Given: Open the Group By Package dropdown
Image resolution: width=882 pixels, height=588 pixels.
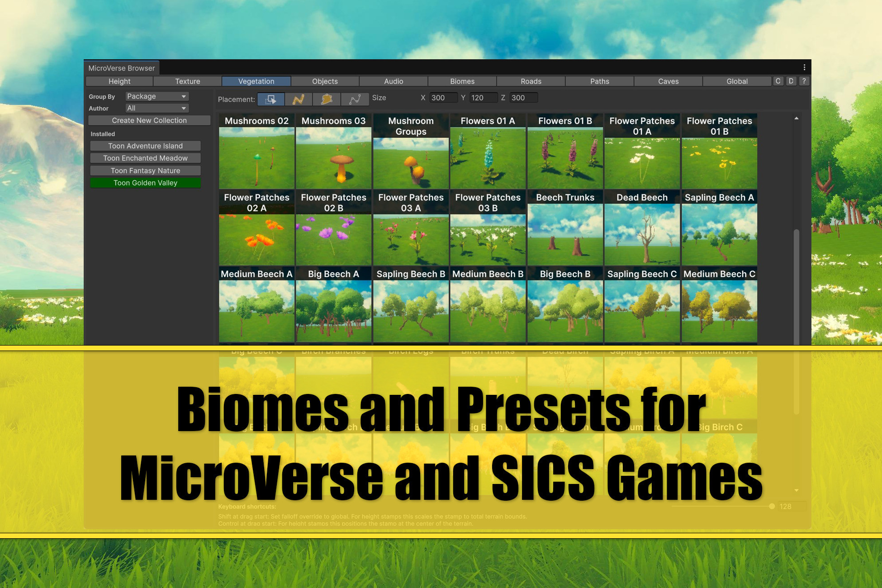Looking at the screenshot, I should (156, 96).
